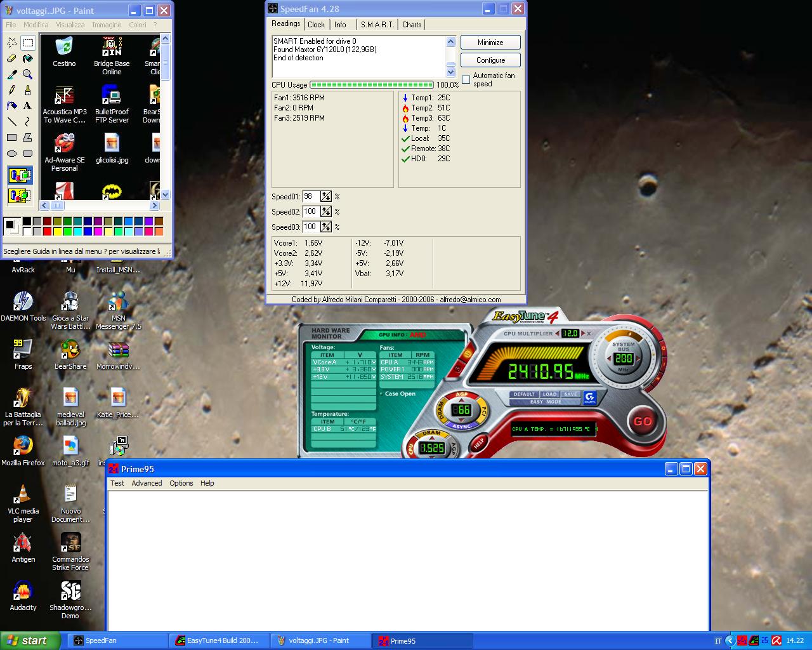Click the Minimize button in SpeedFan
The image size is (812, 650).
click(x=490, y=43)
